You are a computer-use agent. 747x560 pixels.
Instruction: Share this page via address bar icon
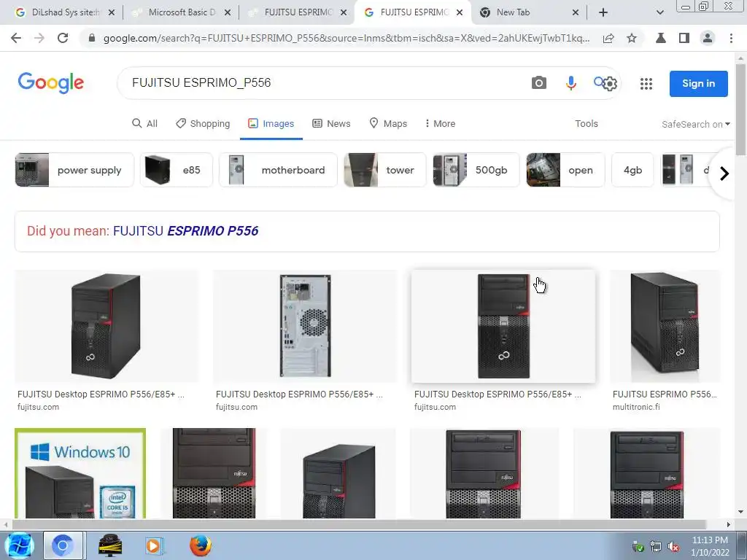608,38
